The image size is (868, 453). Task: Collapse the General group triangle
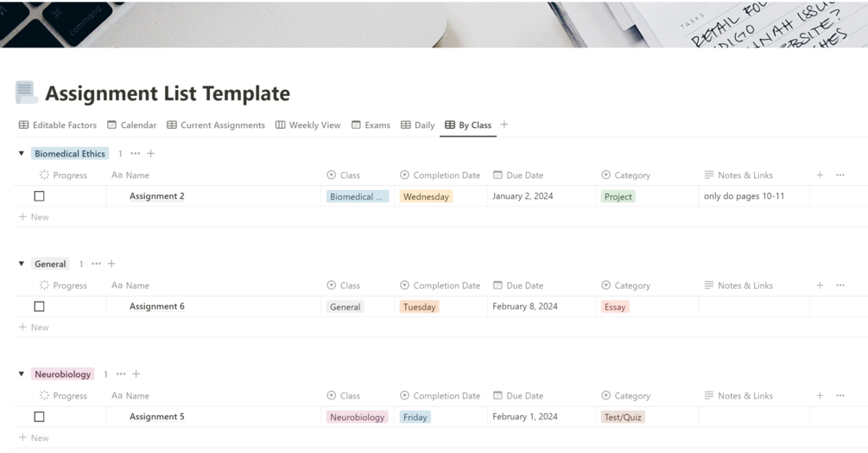coord(22,264)
